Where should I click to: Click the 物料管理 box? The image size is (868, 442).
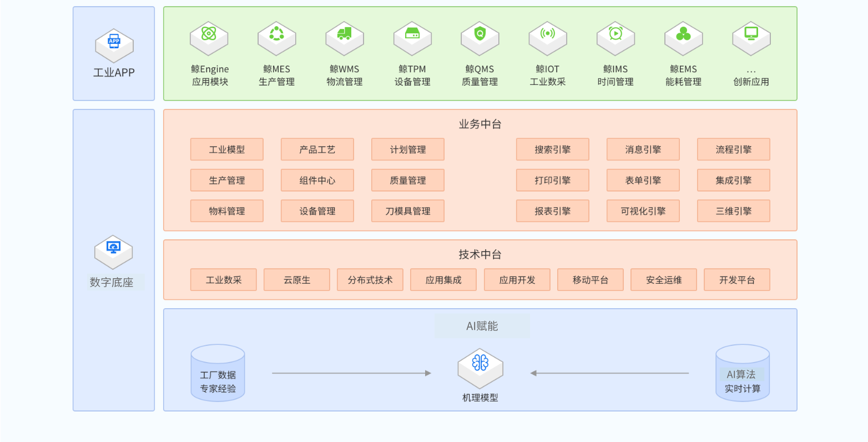227,211
